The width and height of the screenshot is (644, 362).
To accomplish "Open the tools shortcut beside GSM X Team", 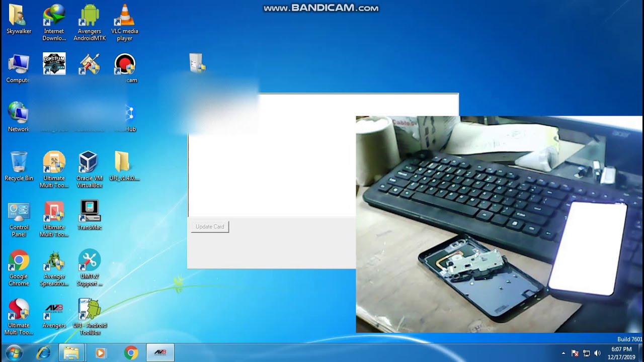I will click(x=90, y=64).
